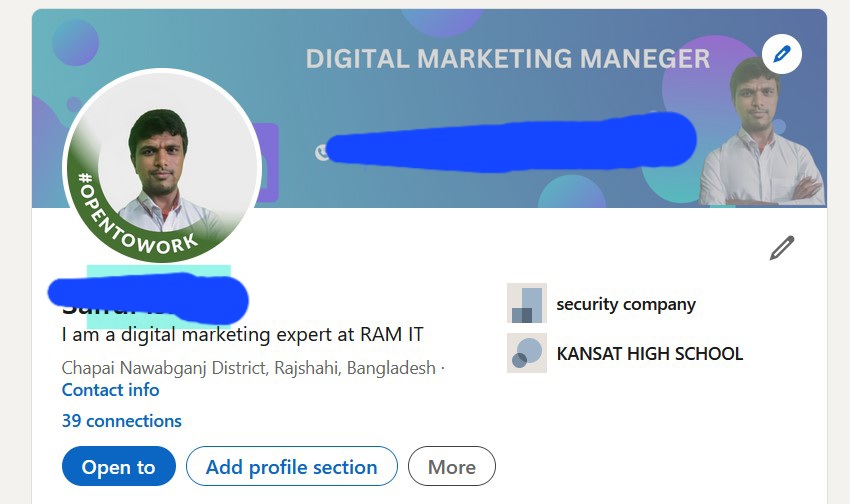Click the Chapai Nawabganj District location text

[249, 368]
